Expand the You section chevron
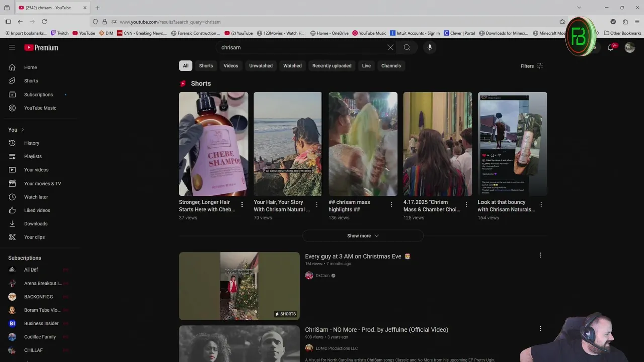644x362 pixels. click(x=22, y=130)
